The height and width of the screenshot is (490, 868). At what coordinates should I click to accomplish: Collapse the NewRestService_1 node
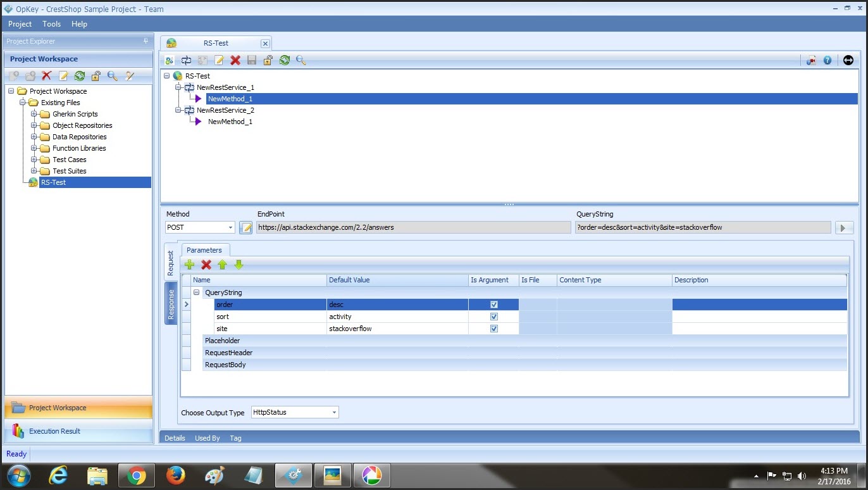point(178,87)
